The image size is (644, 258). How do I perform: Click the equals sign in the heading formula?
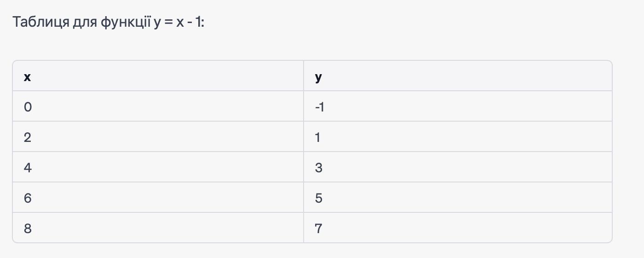click(x=167, y=22)
